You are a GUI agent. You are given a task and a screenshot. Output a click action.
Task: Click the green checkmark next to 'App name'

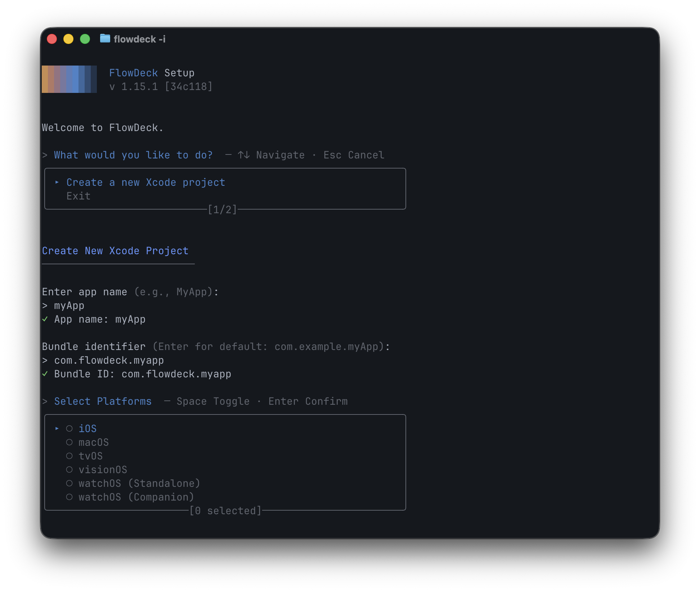point(45,319)
